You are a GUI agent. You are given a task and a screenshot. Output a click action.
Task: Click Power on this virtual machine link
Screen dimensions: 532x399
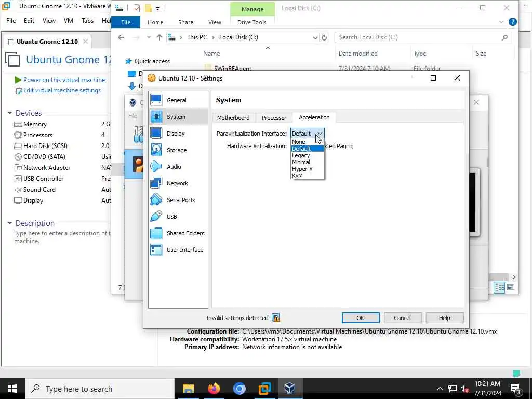[64, 80]
